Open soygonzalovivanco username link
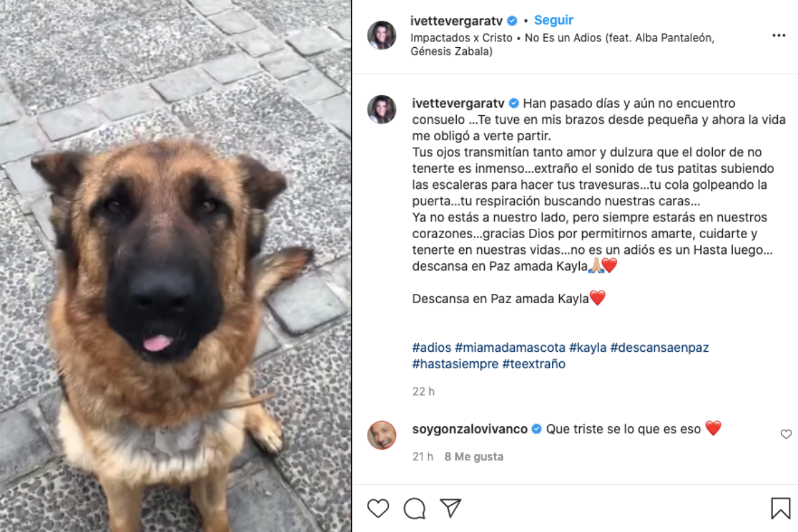Screen dimensions: 798x532 click(x=469, y=429)
